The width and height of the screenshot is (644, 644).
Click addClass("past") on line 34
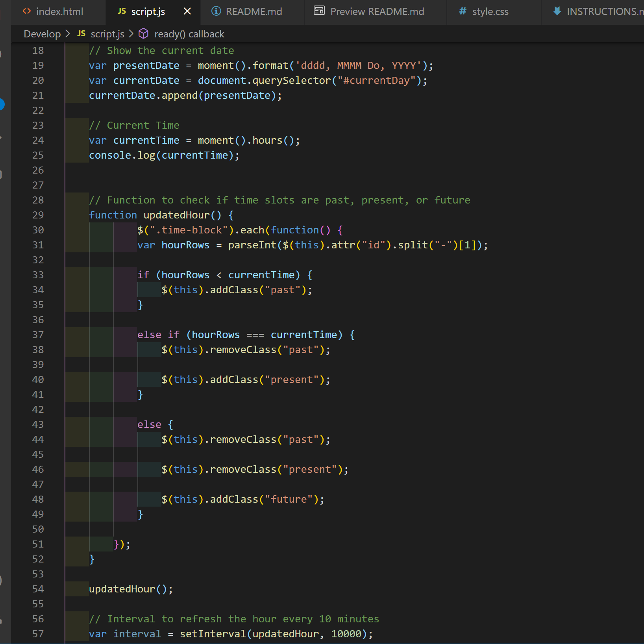click(x=258, y=290)
